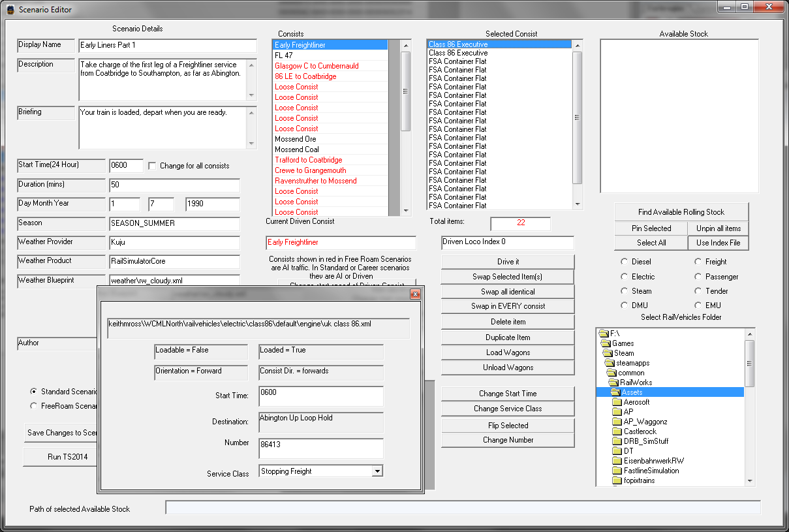Screen dimensions: 789x532
Task: Enable Change for all consists checkbox
Action: pyautogui.click(x=152, y=166)
